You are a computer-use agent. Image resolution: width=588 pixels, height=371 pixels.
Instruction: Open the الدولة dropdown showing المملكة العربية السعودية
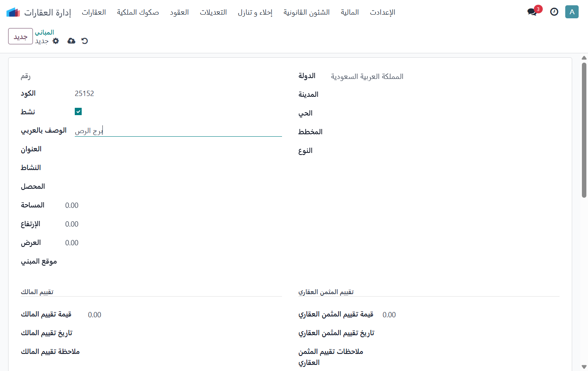click(x=445, y=76)
